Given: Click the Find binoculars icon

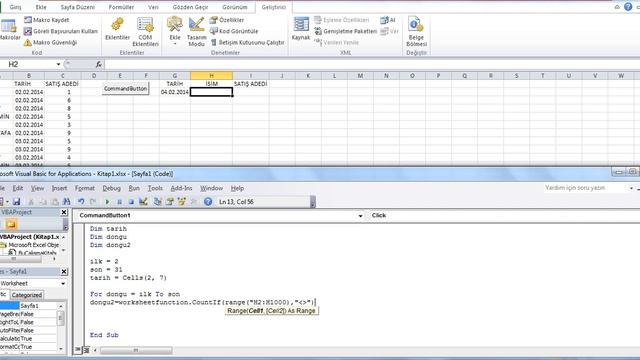Looking at the screenshot, I should pyautogui.click(x=67, y=202).
